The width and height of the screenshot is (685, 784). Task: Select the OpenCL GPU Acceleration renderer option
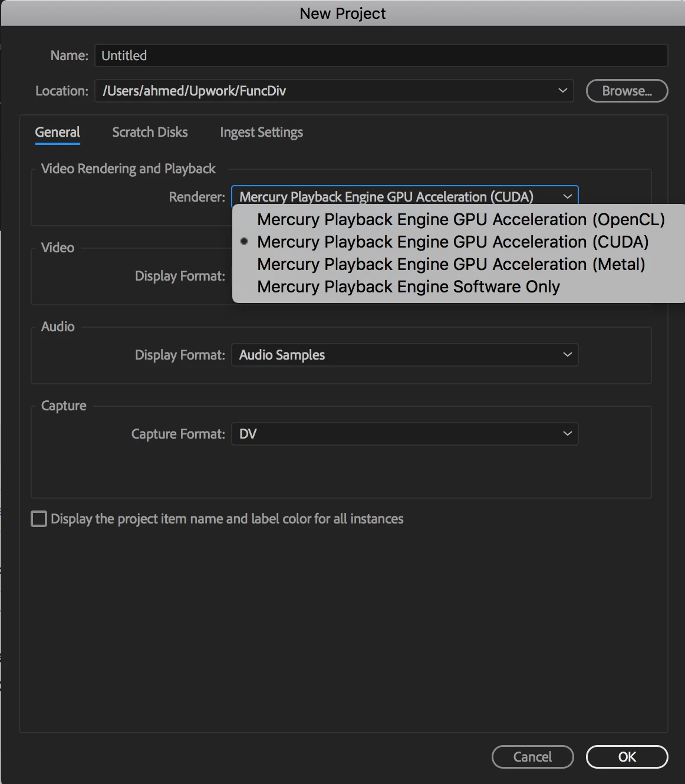[461, 219]
